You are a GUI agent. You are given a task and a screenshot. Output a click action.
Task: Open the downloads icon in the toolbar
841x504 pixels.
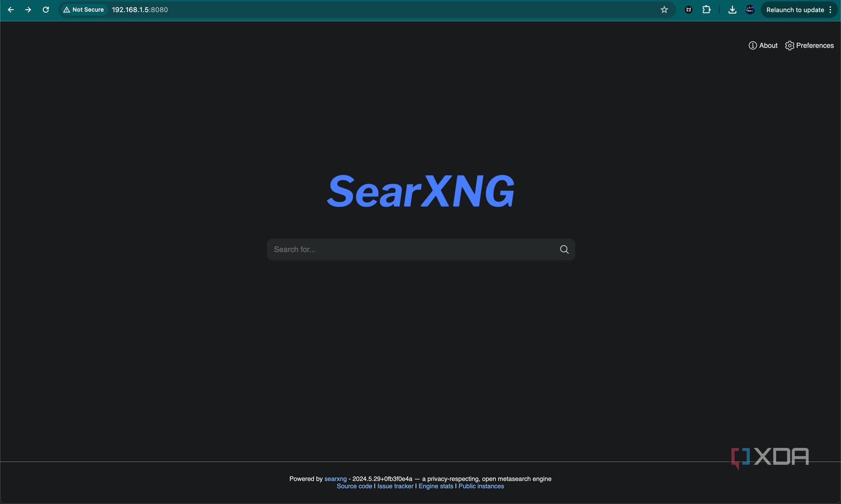(732, 9)
